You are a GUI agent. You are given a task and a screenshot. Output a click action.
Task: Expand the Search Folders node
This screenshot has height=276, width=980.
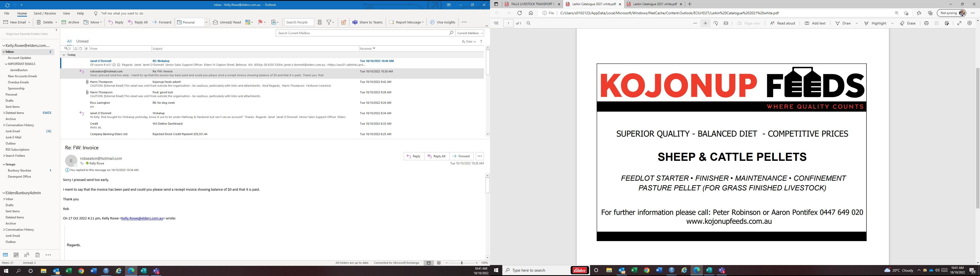pos(4,156)
